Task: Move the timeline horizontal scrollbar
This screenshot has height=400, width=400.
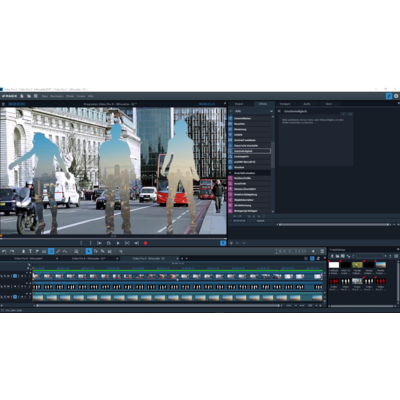Action: click(x=157, y=305)
